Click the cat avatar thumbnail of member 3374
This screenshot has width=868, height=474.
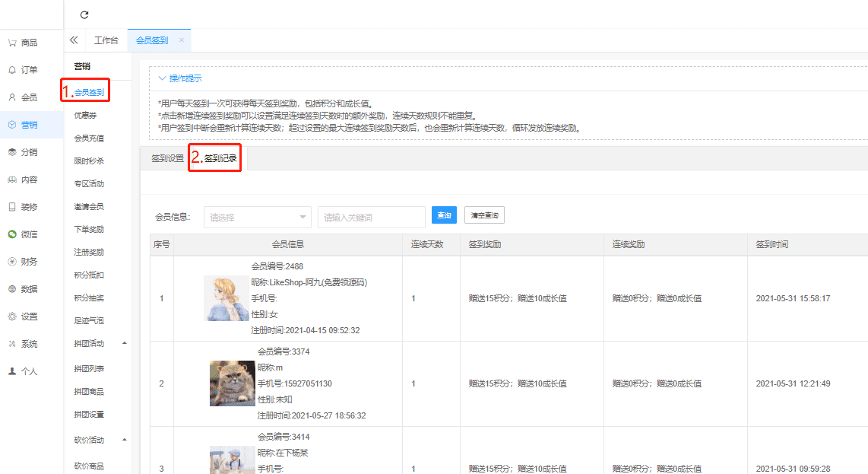tap(232, 383)
